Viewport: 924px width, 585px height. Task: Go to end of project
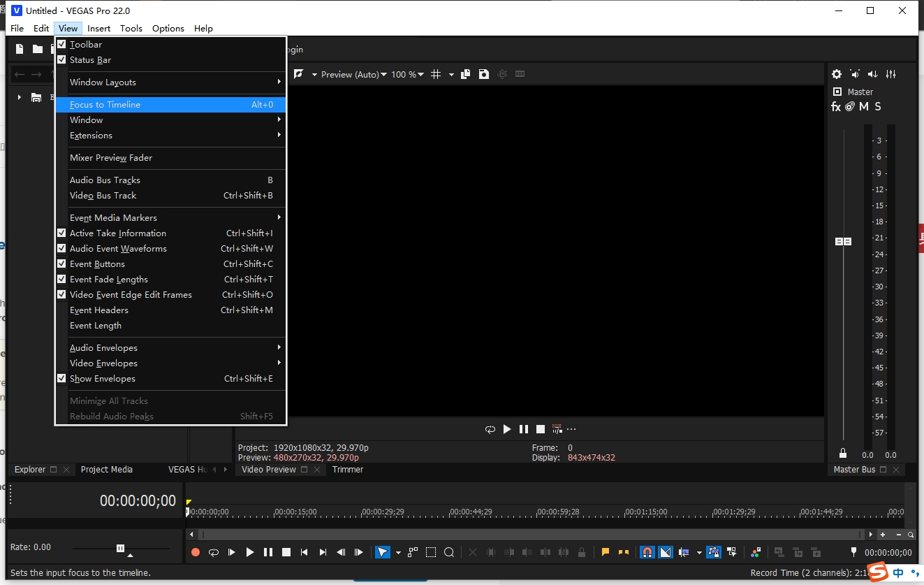click(x=323, y=552)
